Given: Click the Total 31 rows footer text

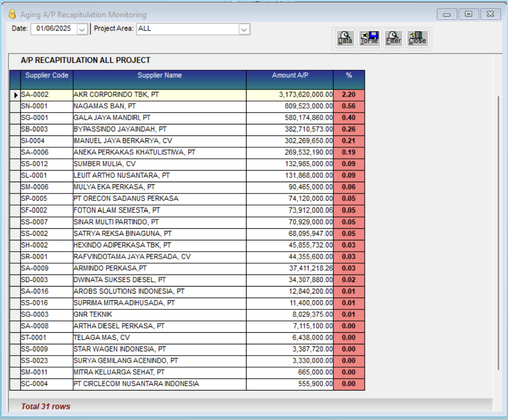Looking at the screenshot, I should pos(46,407).
